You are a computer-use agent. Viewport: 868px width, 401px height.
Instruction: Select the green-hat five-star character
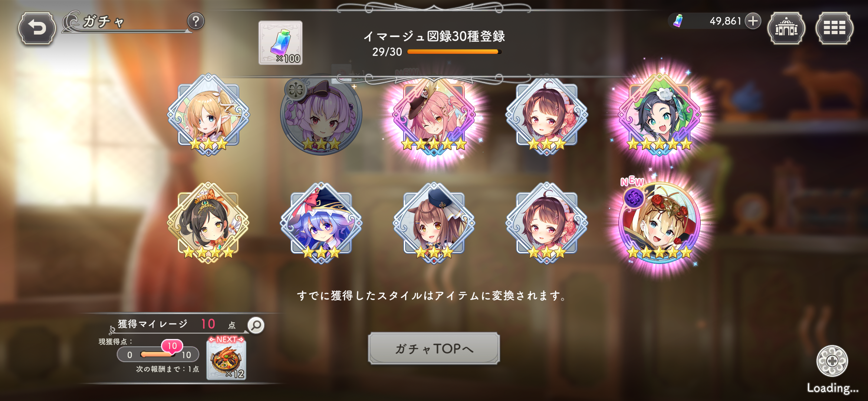pyautogui.click(x=659, y=114)
